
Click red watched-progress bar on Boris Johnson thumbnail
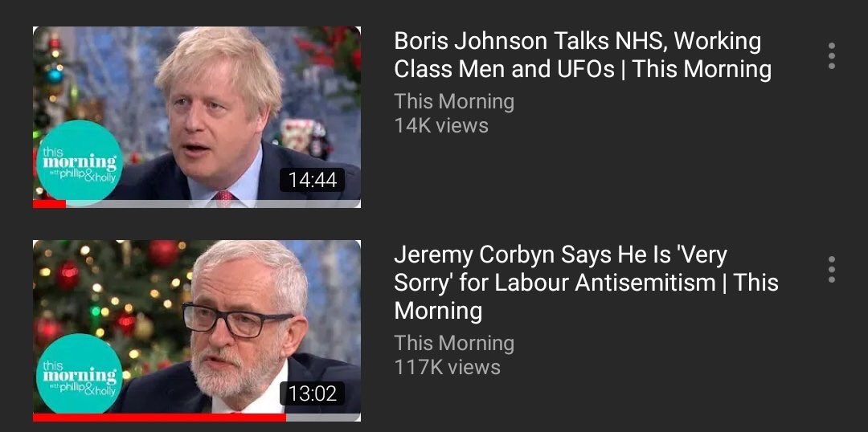[x=49, y=204]
